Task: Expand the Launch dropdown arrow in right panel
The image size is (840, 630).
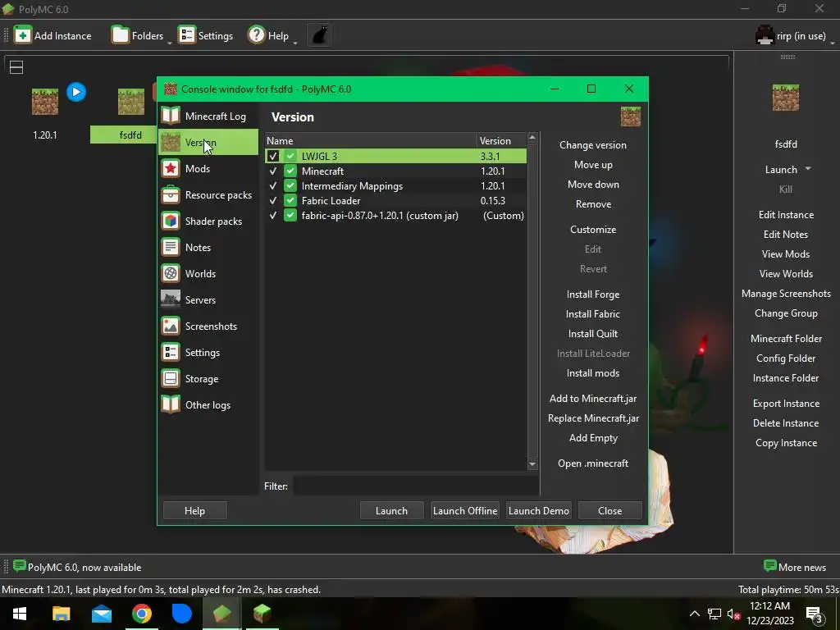Action: coord(808,169)
